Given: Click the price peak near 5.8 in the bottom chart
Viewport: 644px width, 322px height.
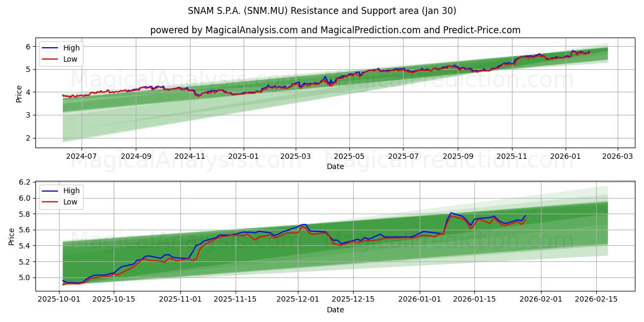Looking at the screenshot, I should [451, 213].
